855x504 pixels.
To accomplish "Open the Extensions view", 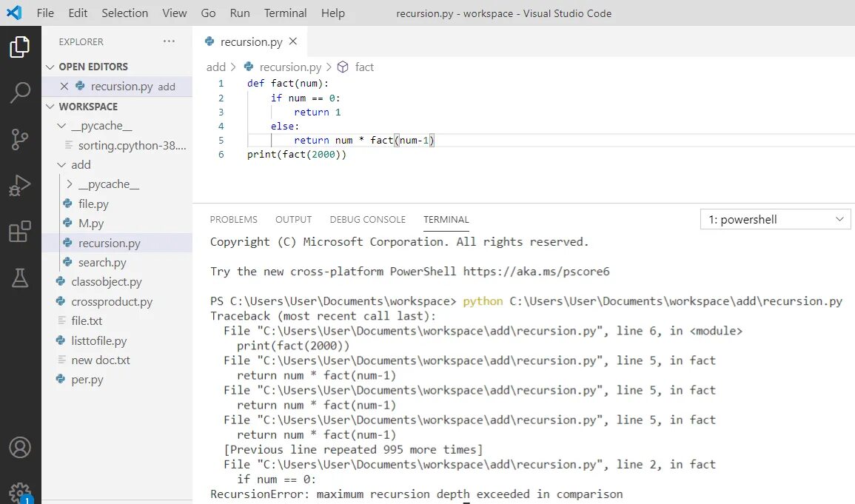I will pyautogui.click(x=20, y=231).
